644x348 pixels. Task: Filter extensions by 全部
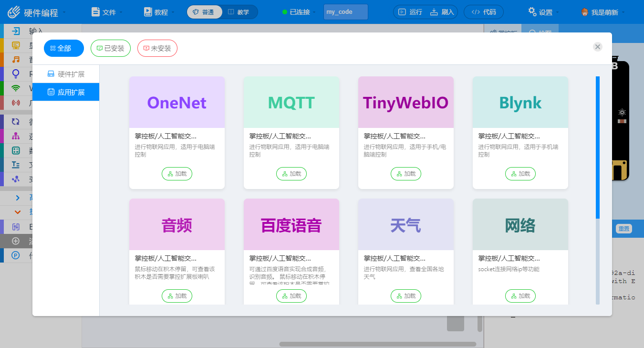[x=64, y=48]
